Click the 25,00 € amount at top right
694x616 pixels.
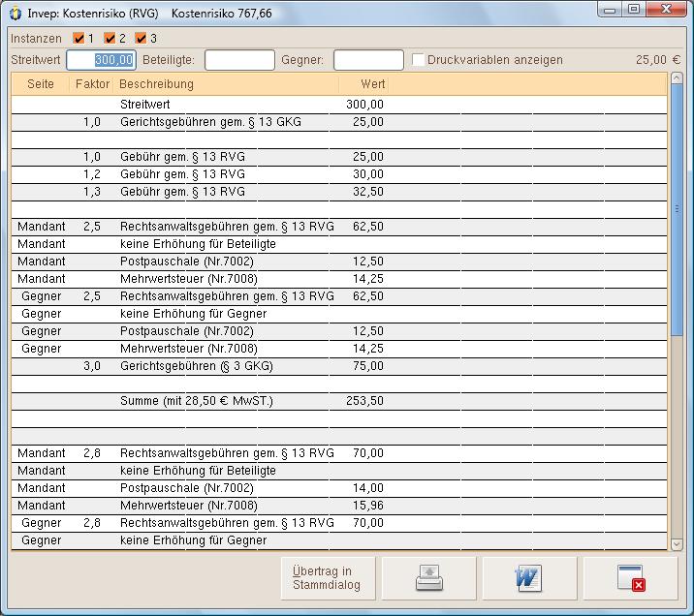tap(658, 60)
